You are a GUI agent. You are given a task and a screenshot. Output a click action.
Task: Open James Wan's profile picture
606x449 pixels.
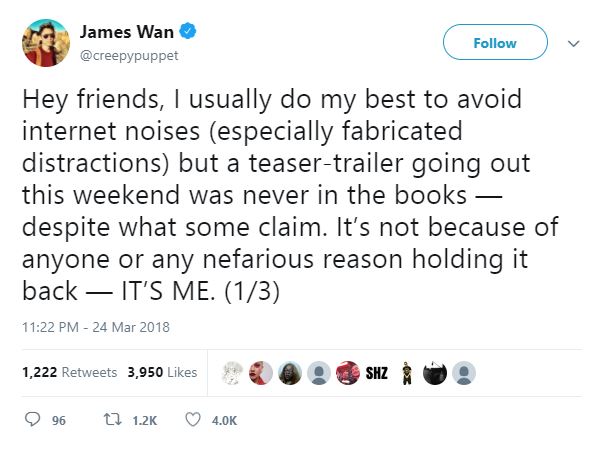coord(46,43)
